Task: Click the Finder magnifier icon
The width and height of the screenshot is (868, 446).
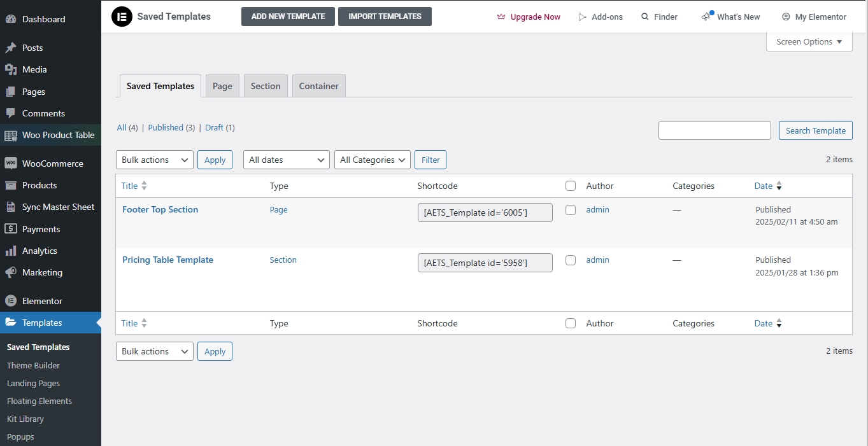Action: (645, 17)
